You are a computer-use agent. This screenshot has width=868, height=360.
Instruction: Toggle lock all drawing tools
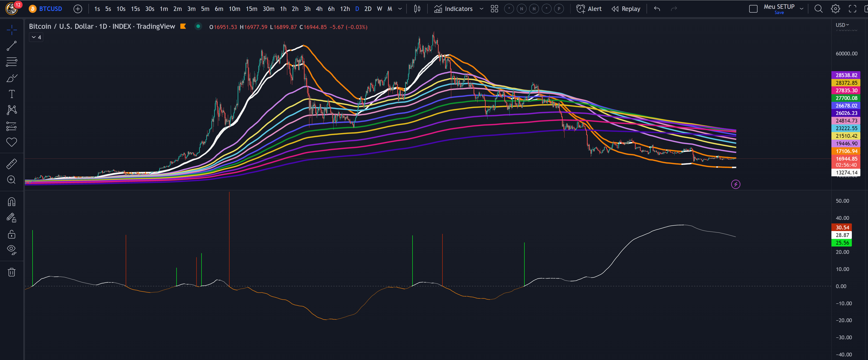pyautogui.click(x=11, y=234)
